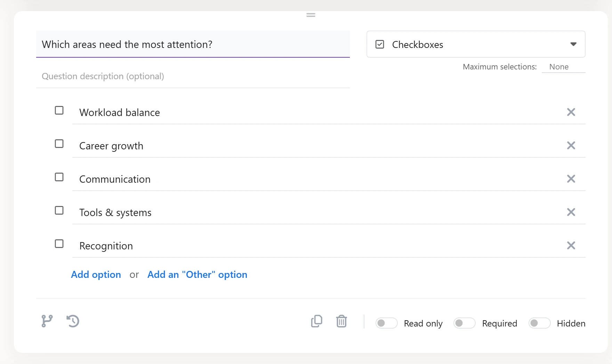This screenshot has height=364, width=612.
Task: Check the Career growth checkbox
Action: point(59,144)
